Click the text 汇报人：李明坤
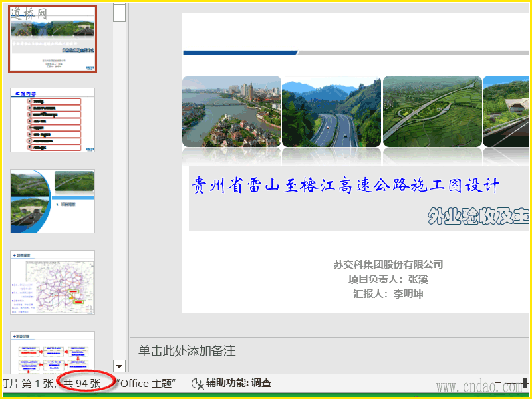 pyautogui.click(x=388, y=294)
